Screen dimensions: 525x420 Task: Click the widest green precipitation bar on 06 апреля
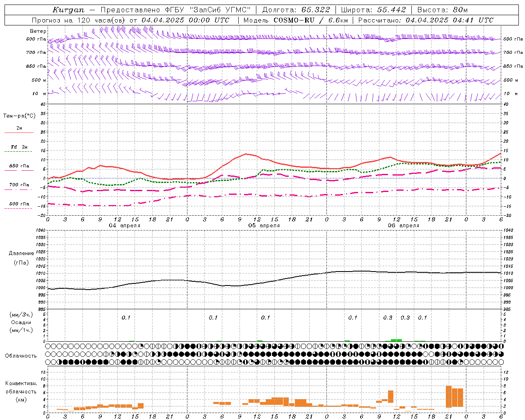pos(396,340)
